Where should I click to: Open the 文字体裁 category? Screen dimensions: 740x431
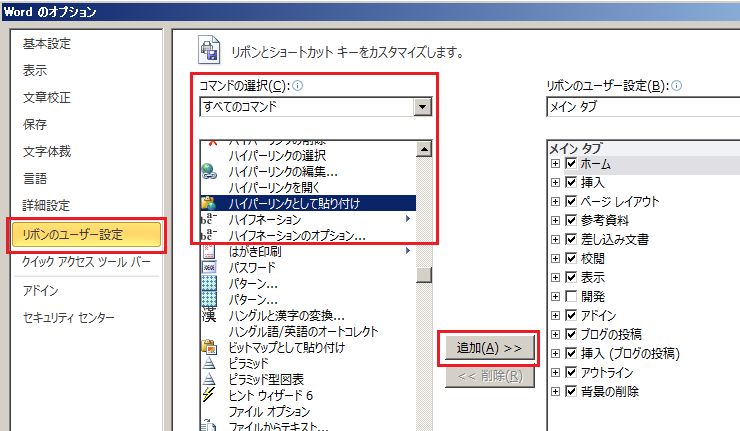(x=47, y=151)
